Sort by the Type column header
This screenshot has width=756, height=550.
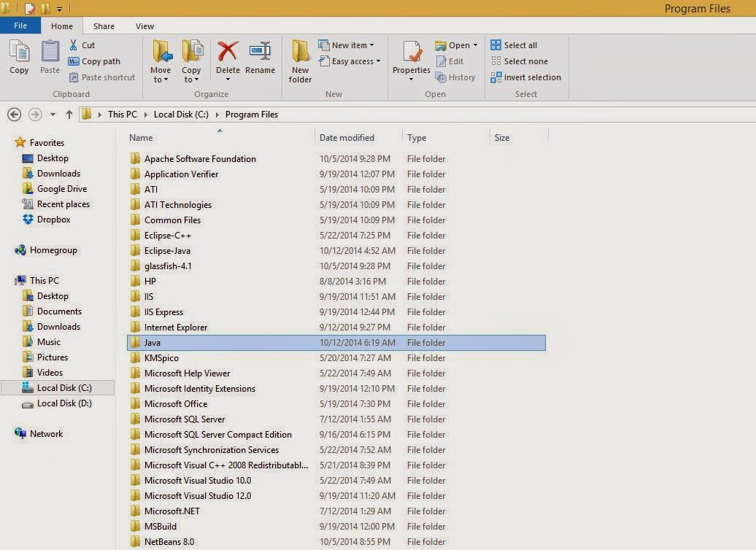417,138
